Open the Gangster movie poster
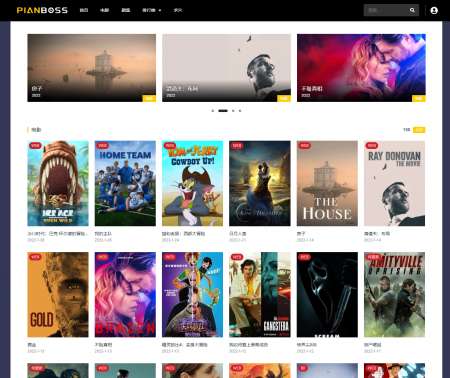 point(260,295)
